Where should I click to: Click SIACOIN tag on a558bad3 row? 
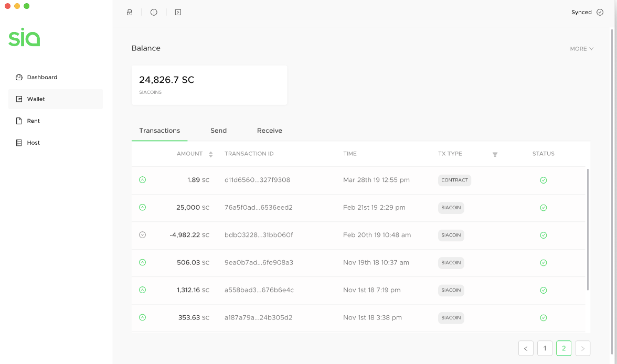point(451,291)
